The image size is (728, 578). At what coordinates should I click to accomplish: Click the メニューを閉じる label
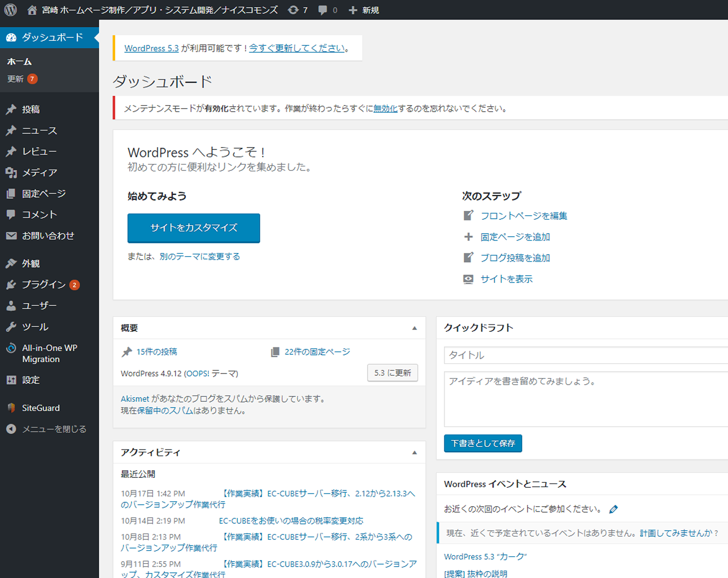(x=54, y=429)
